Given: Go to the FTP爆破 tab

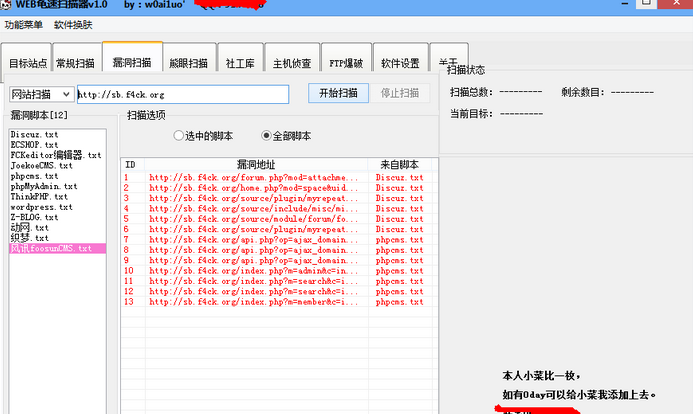Looking at the screenshot, I should pos(347,62).
